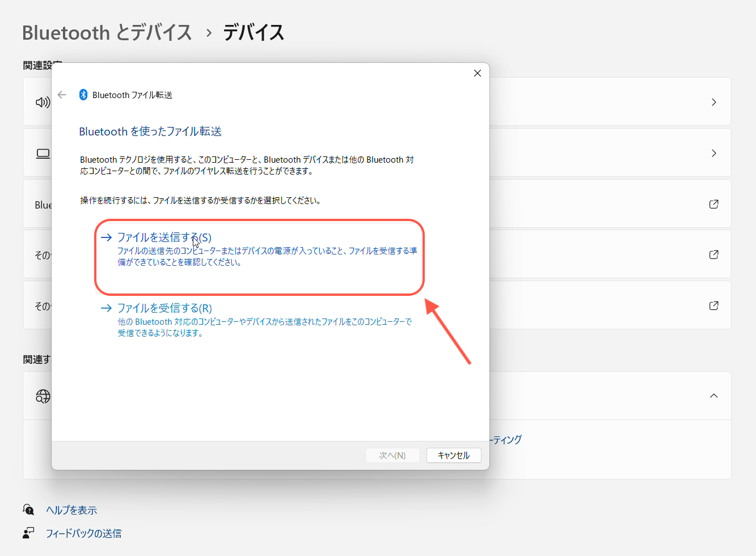Click the globe search icon in settings
Image resolution: width=756 pixels, height=556 pixels.
(43, 396)
